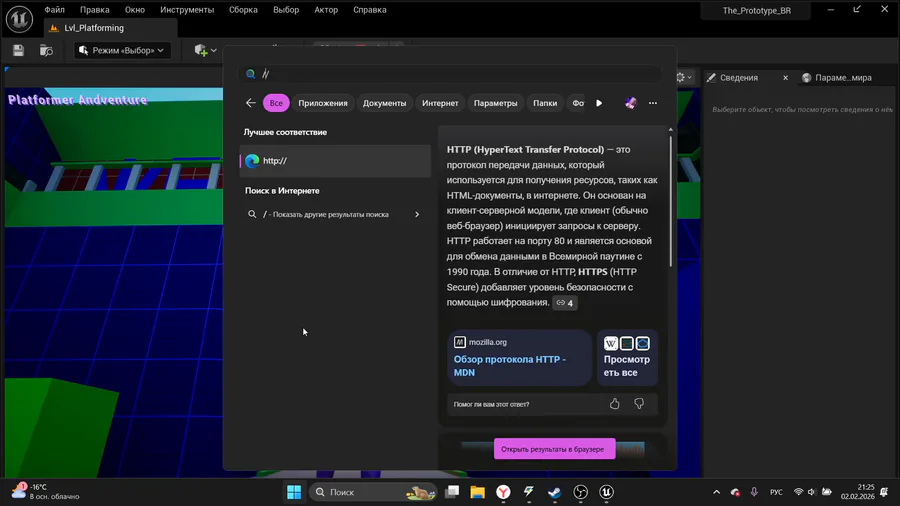The image size is (900, 506).
Task: Filter results by the truncated 'Фо' chip
Action: [577, 103]
